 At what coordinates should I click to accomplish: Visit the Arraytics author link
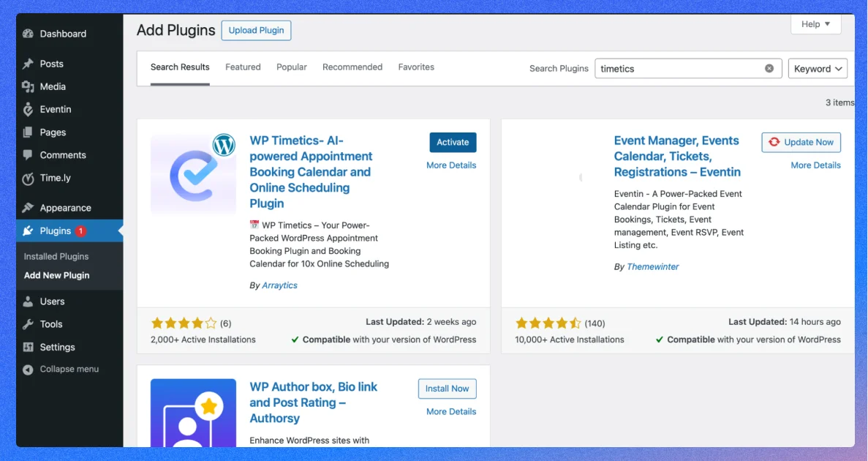279,285
